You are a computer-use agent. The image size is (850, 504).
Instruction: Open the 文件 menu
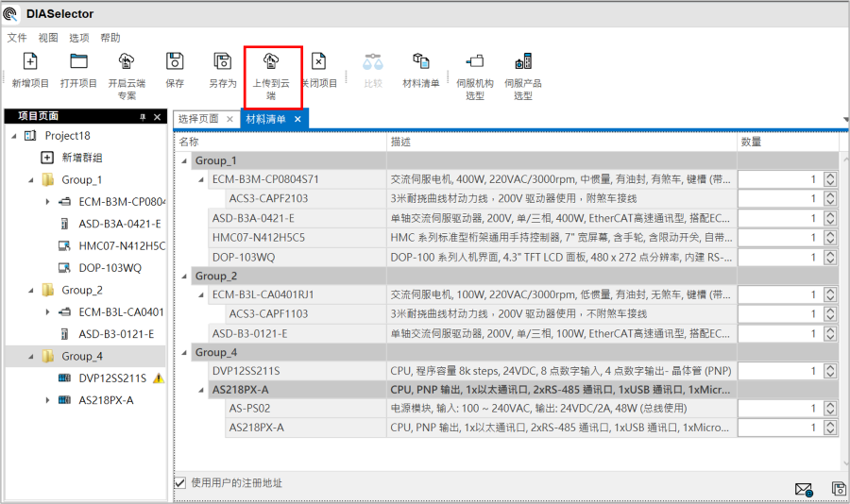pos(17,38)
